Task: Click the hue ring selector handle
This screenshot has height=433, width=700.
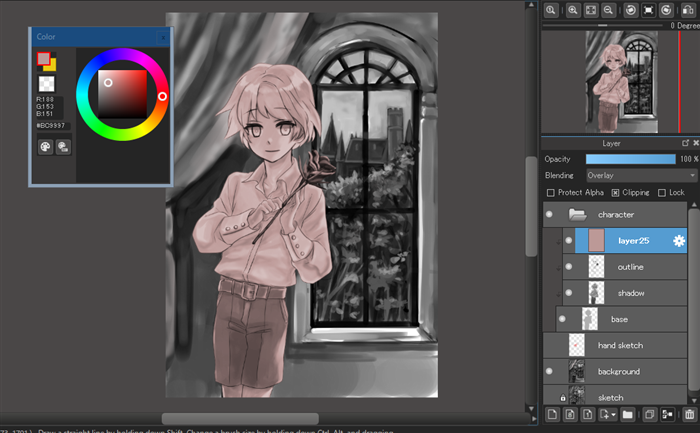Action: (x=162, y=96)
